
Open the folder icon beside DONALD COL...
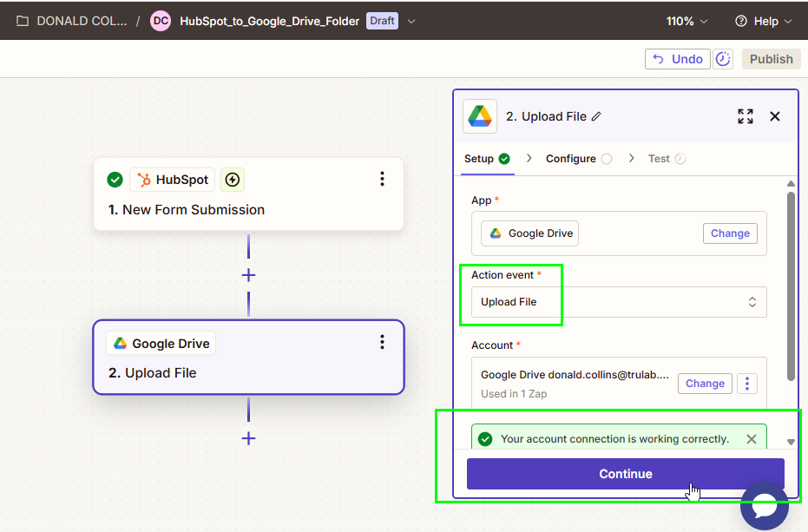23,21
